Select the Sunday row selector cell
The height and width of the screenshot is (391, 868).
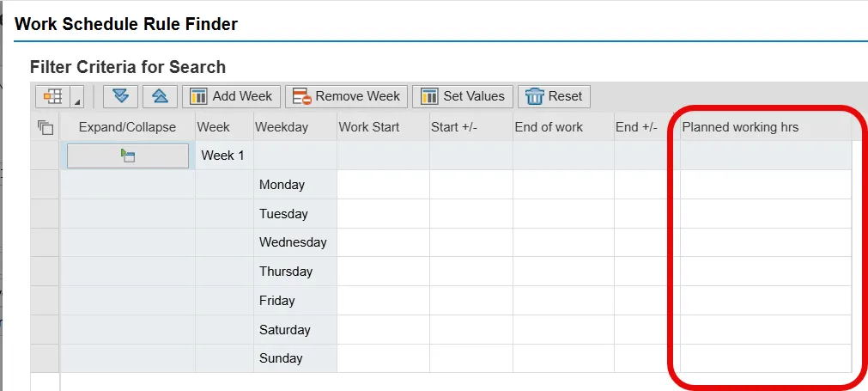pos(46,358)
